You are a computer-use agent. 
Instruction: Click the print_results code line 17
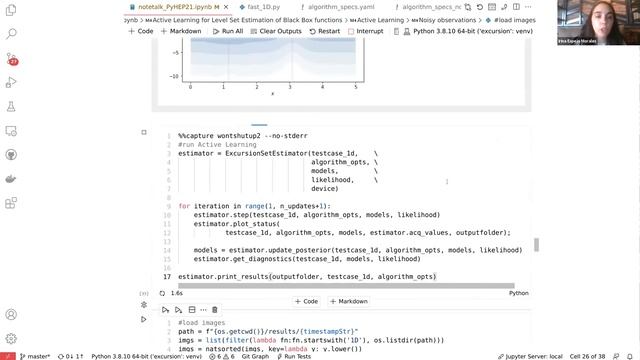tap(307, 276)
